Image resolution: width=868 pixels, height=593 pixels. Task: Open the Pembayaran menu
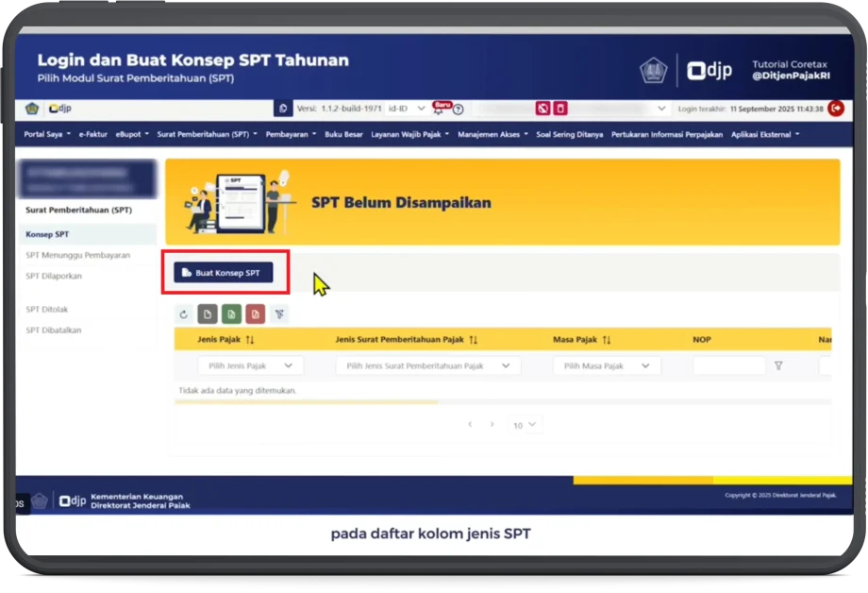click(x=291, y=135)
